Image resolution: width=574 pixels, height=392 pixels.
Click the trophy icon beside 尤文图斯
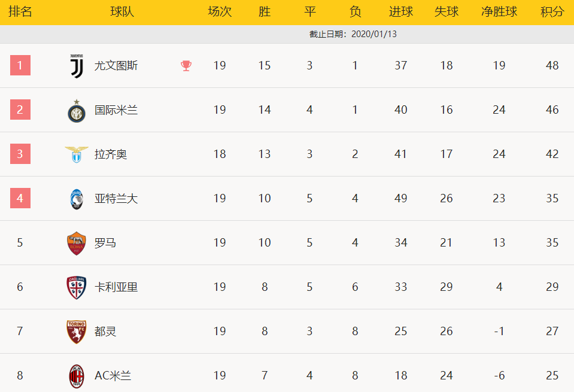click(186, 65)
